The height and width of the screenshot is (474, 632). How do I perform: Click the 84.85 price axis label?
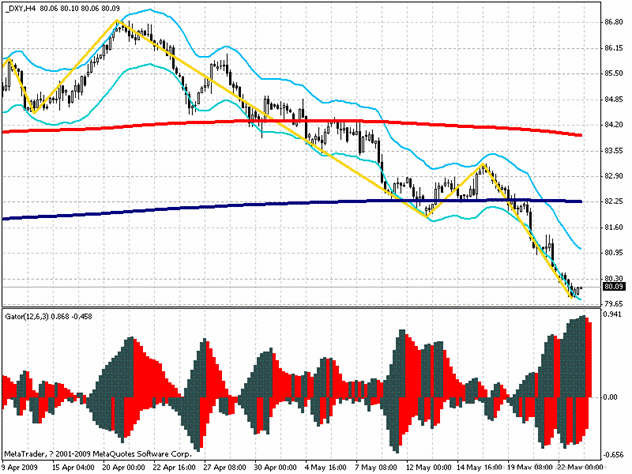[614, 99]
